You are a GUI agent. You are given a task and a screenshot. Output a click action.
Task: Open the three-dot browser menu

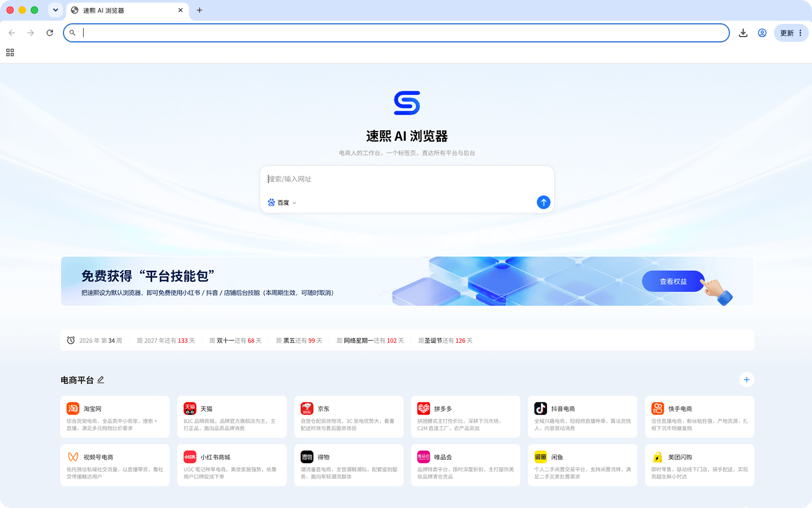coord(800,33)
